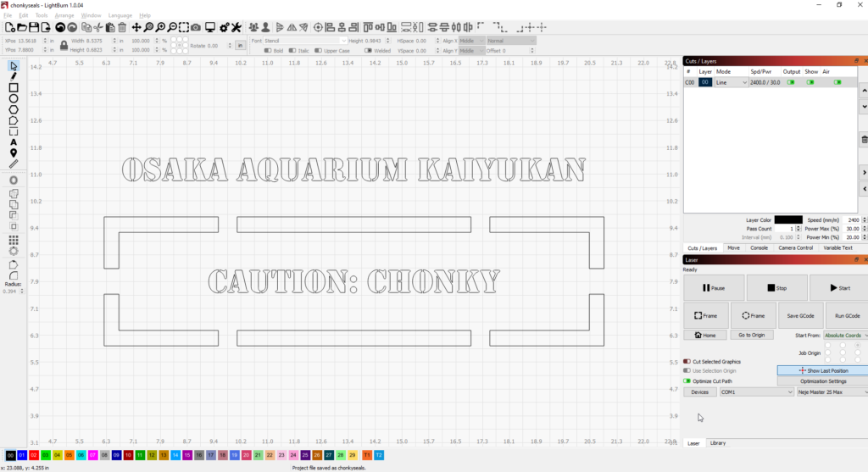868x472 pixels.
Task: Select the Position Laser pin tool
Action: (14, 153)
